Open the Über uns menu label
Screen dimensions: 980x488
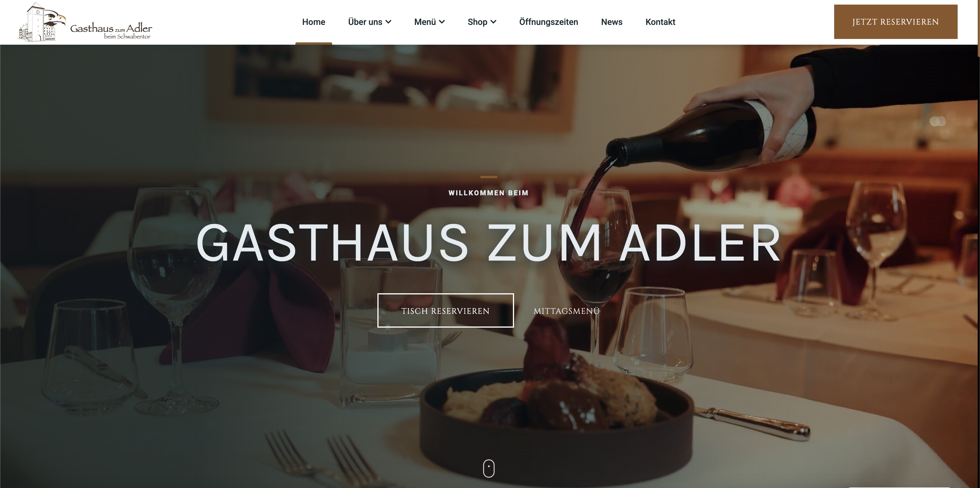pos(365,22)
